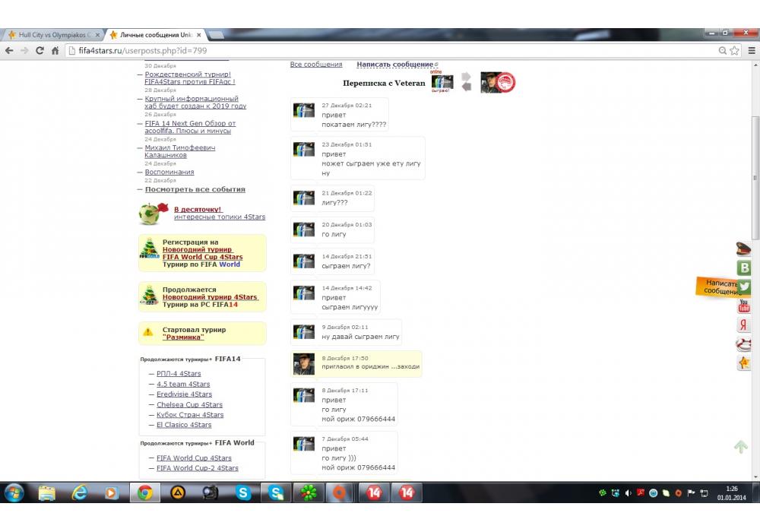This screenshot has width=760, height=532.
Task: Click the address bar URL field
Action: (380, 51)
